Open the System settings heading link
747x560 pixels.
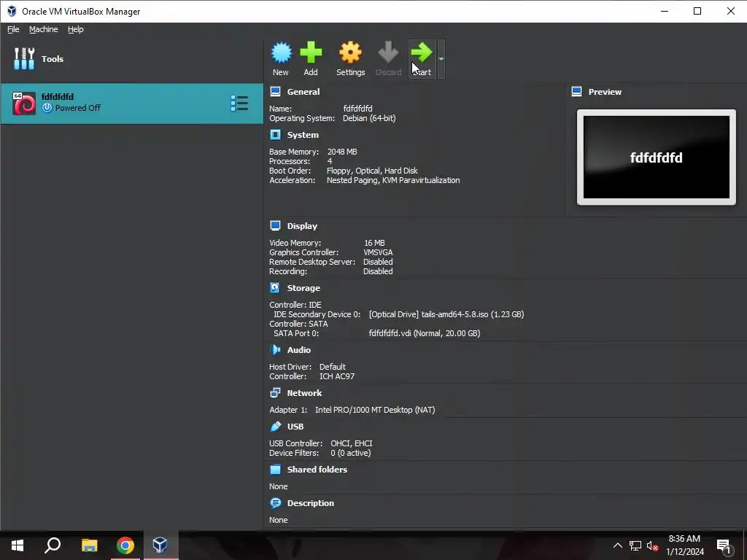(303, 135)
